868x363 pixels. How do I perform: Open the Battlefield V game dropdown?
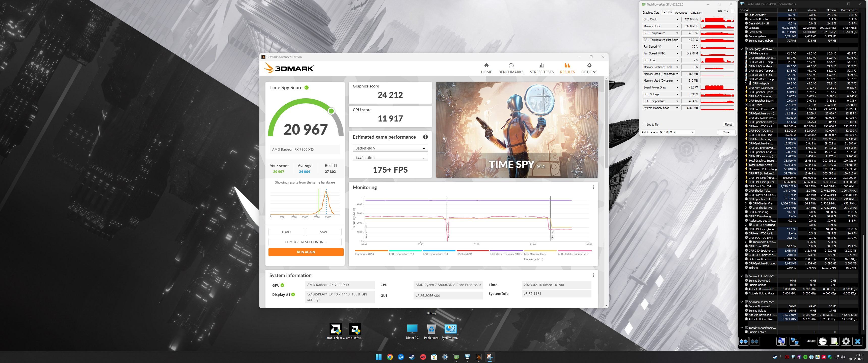390,148
